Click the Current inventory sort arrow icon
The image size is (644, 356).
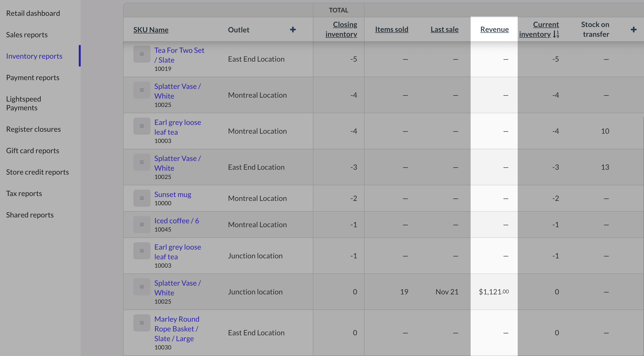pyautogui.click(x=556, y=34)
